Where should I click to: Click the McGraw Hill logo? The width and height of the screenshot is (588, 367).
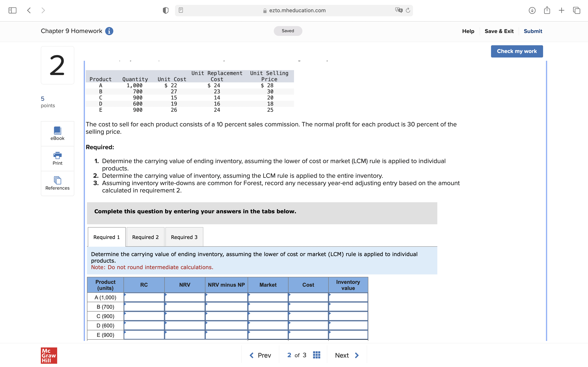[49, 356]
